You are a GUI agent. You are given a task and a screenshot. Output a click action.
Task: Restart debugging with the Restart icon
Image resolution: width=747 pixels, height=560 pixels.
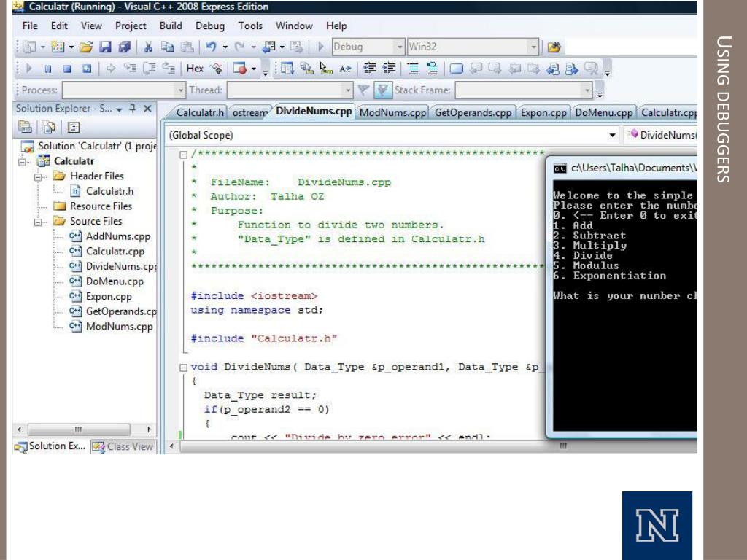point(87,69)
